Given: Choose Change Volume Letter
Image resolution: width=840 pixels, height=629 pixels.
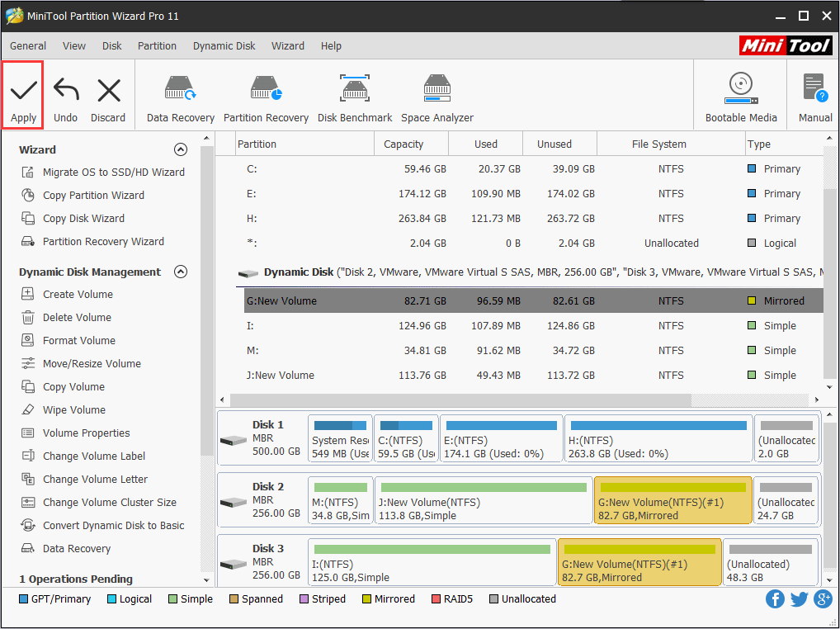Looking at the screenshot, I should 84,479.
